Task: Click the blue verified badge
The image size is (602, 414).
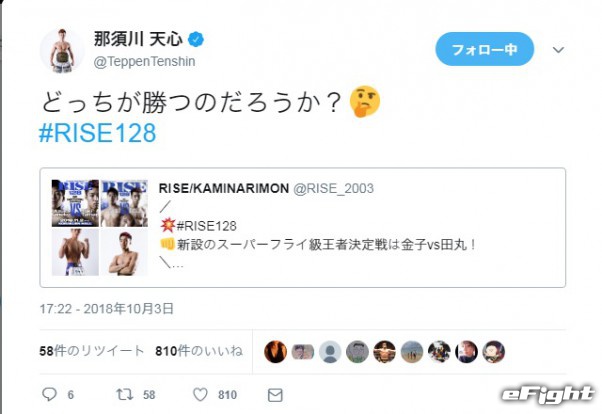Action: click(x=198, y=40)
